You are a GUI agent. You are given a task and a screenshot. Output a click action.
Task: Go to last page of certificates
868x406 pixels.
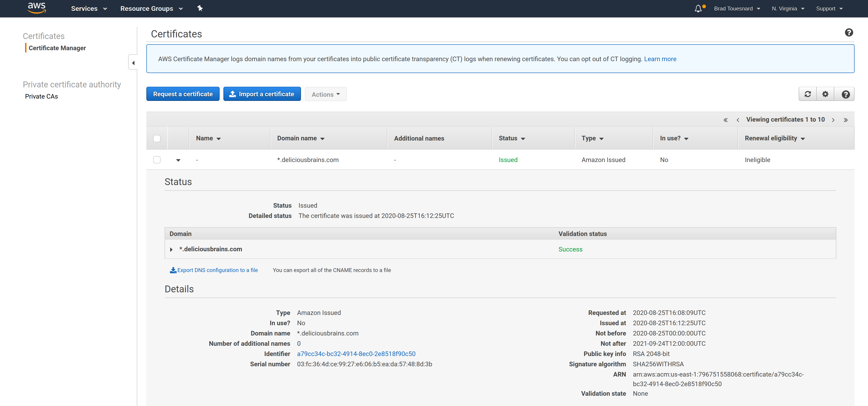846,120
